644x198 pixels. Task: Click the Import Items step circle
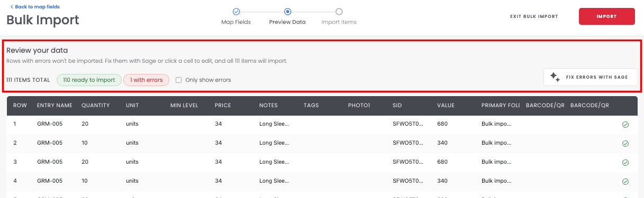(339, 11)
